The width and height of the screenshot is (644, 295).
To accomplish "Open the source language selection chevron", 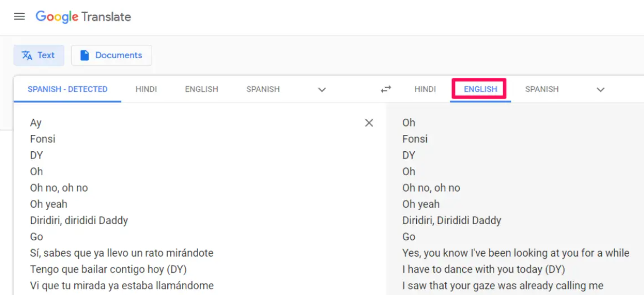I will click(x=322, y=90).
